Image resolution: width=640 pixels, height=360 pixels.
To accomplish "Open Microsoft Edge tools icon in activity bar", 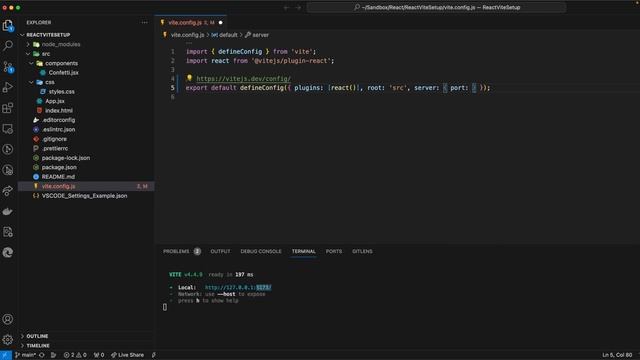I will (8, 253).
